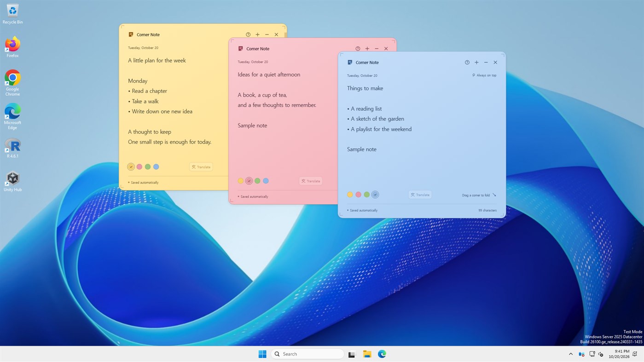Pick the green color in pink note
The width and height of the screenshot is (644, 362).
(257, 181)
